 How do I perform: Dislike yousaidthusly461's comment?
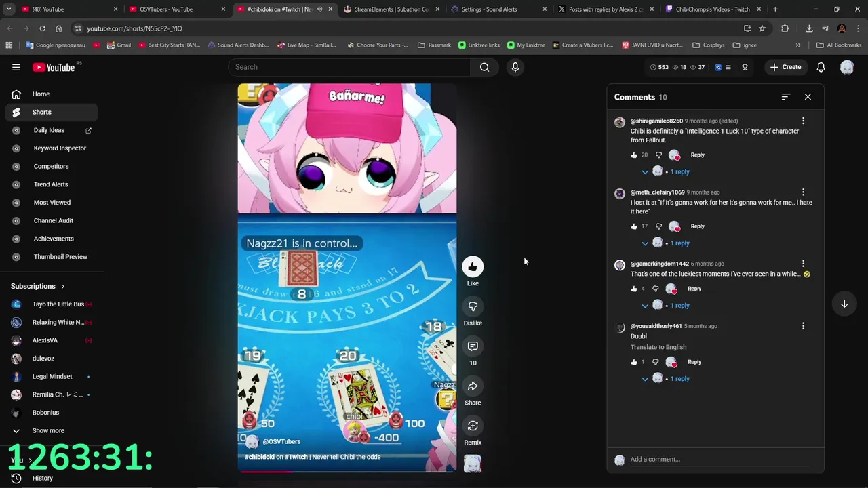656,362
